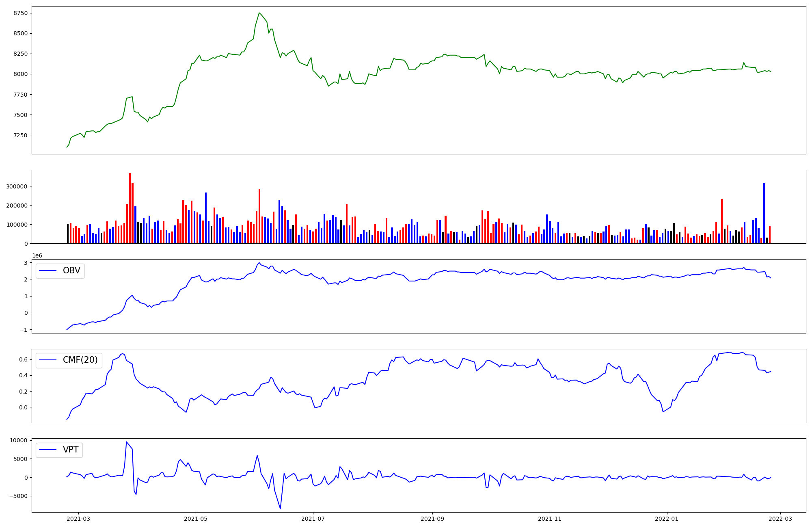Select the 2022-03 x-axis date label

pyautogui.click(x=780, y=519)
